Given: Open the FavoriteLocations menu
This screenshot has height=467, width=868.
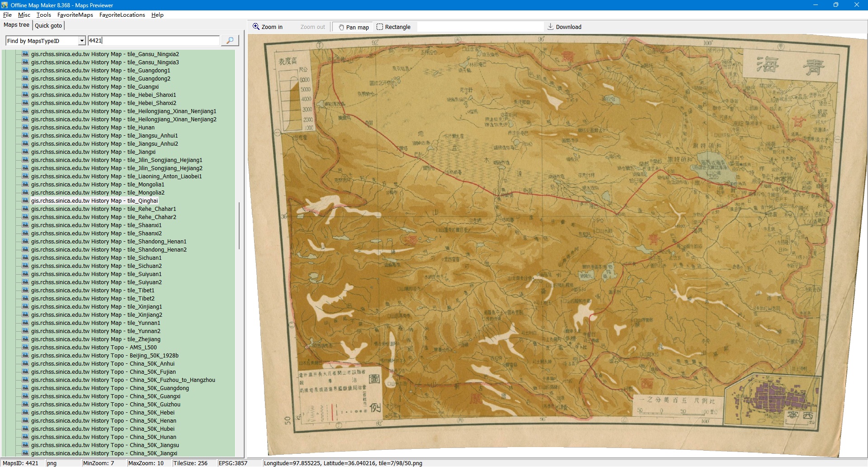Looking at the screenshot, I should [122, 15].
